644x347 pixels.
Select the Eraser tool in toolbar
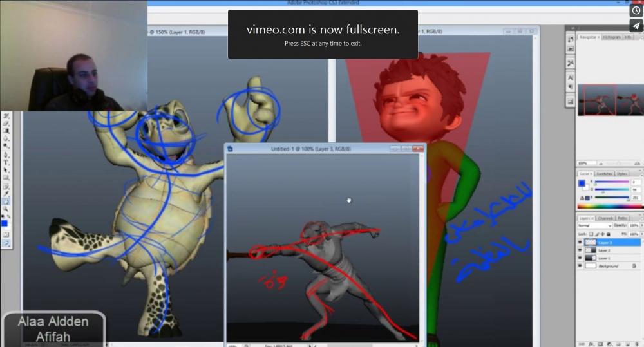click(x=6, y=123)
